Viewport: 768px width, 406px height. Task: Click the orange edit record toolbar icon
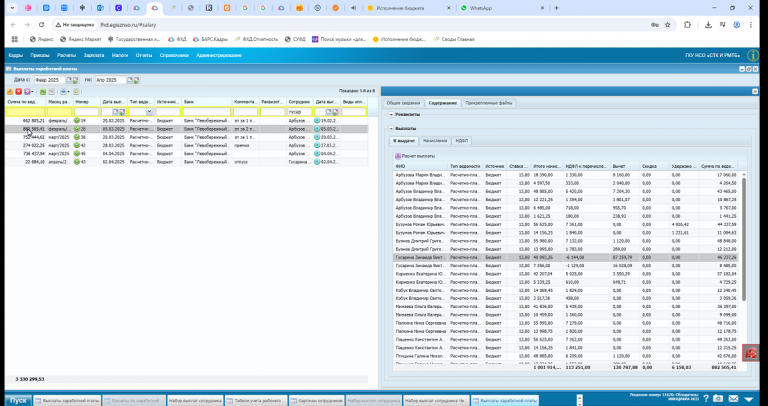(x=10, y=92)
